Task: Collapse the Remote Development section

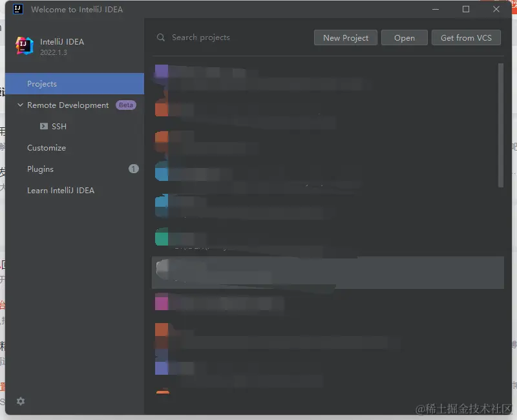Action: coord(20,105)
